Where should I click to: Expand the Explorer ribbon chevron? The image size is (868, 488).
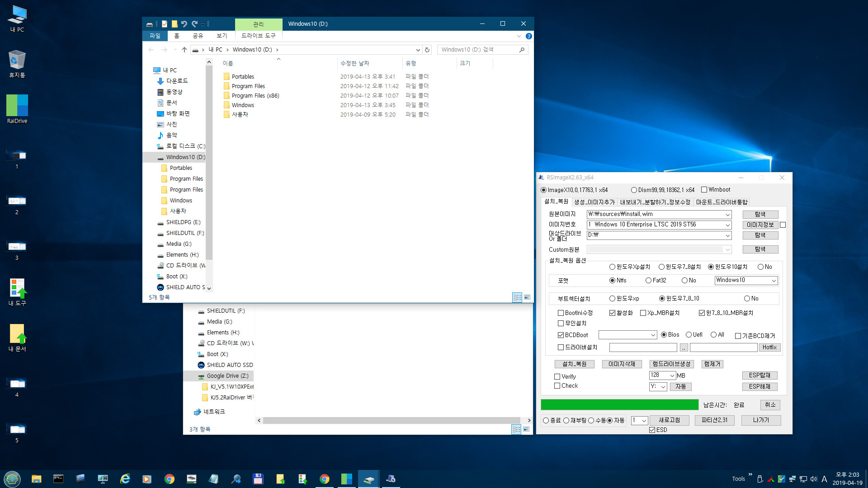518,36
